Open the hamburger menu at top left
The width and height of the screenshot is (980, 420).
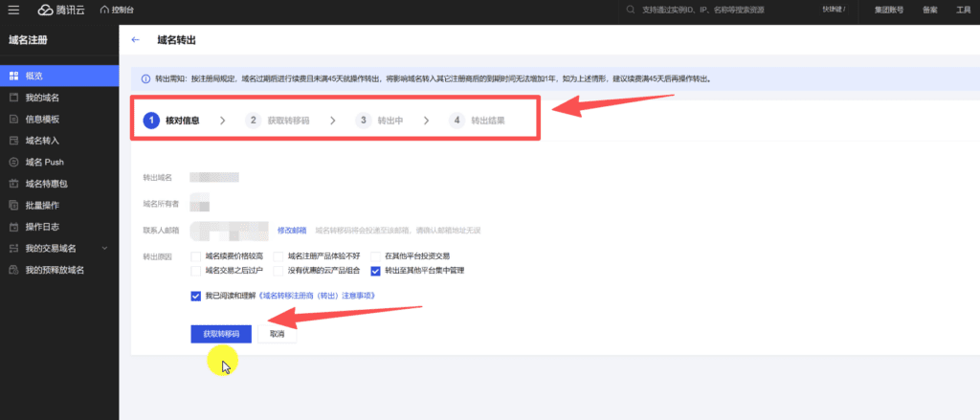13,10
